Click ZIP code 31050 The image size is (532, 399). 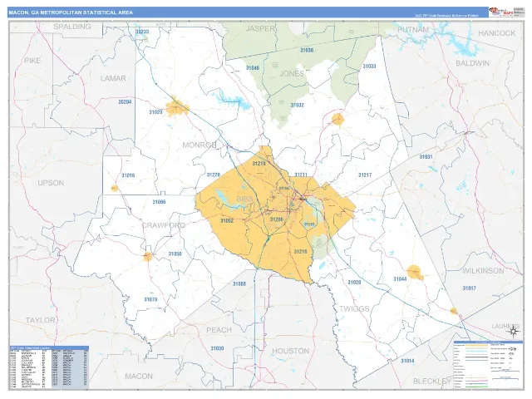tap(175, 254)
